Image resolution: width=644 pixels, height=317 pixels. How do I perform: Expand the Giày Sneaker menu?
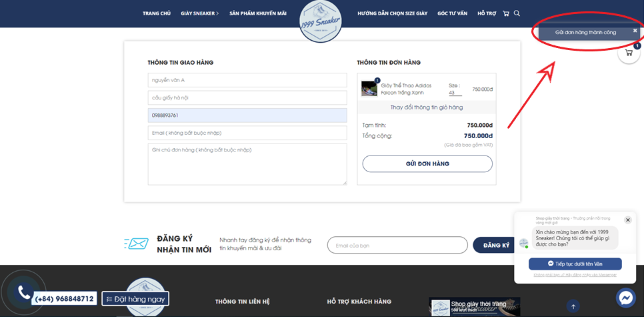[x=199, y=13]
